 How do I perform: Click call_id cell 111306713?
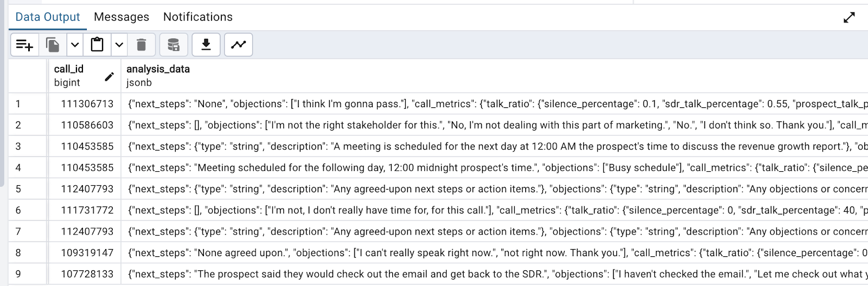coord(87,104)
